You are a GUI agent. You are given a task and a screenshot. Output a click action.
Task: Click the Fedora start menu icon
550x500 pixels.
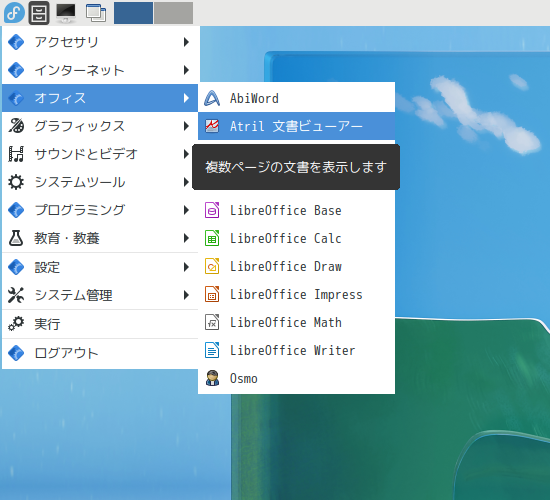pos(14,13)
